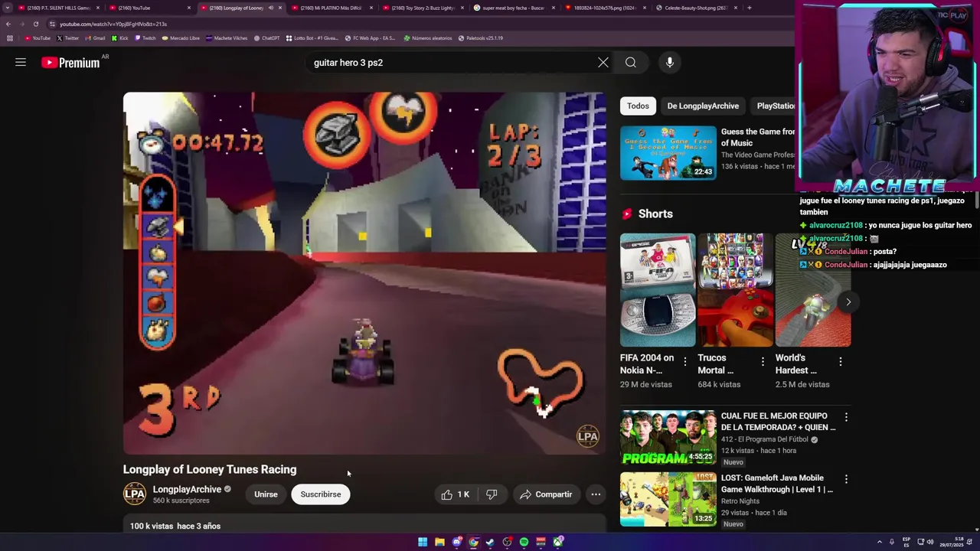Screen dimensions: 980x551
Task: Open File Explorer from taskbar
Action: [x=439, y=542]
